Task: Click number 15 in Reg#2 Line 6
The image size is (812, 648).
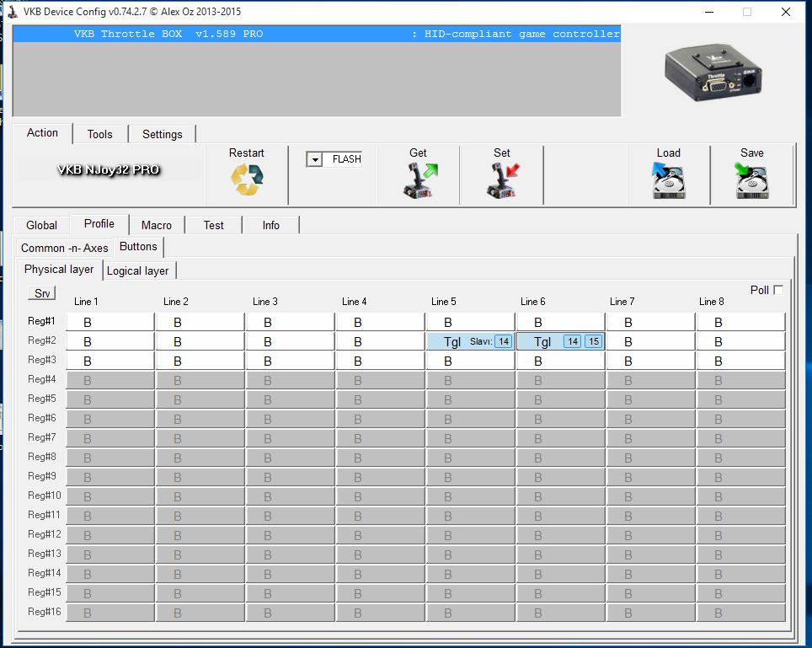Action: pos(594,341)
